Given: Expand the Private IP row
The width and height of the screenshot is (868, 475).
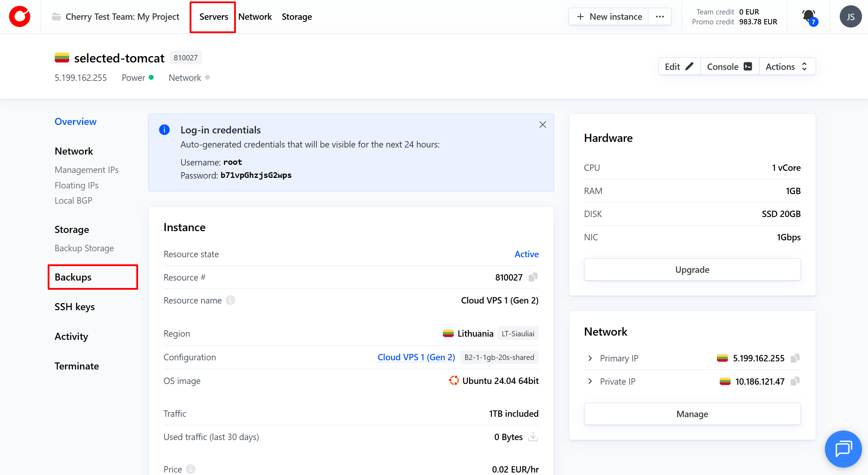Looking at the screenshot, I should tap(590, 381).
